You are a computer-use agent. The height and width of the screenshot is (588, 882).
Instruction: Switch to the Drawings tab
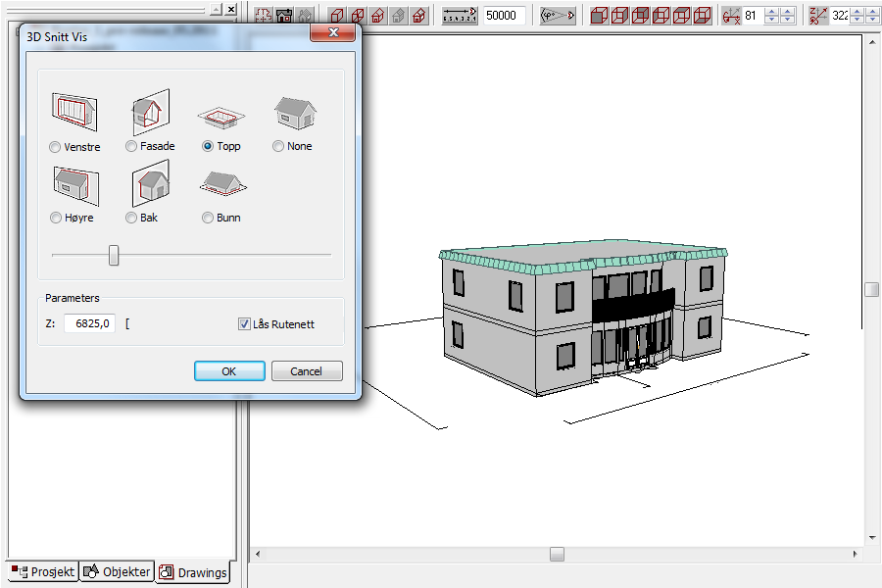click(x=193, y=572)
